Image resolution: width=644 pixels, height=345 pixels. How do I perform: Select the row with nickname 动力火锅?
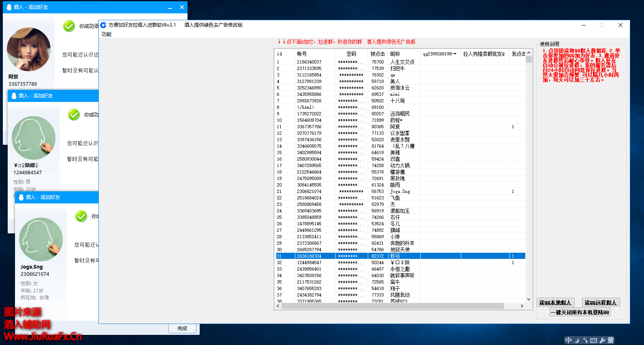[400, 165]
